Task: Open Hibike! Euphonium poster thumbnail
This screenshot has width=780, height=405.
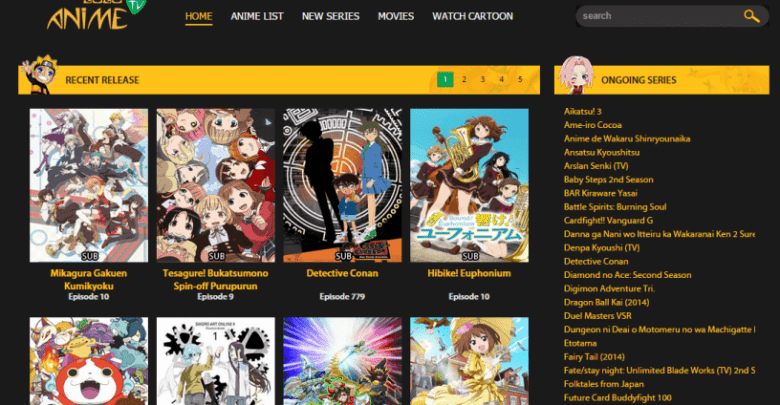Action: [469, 186]
